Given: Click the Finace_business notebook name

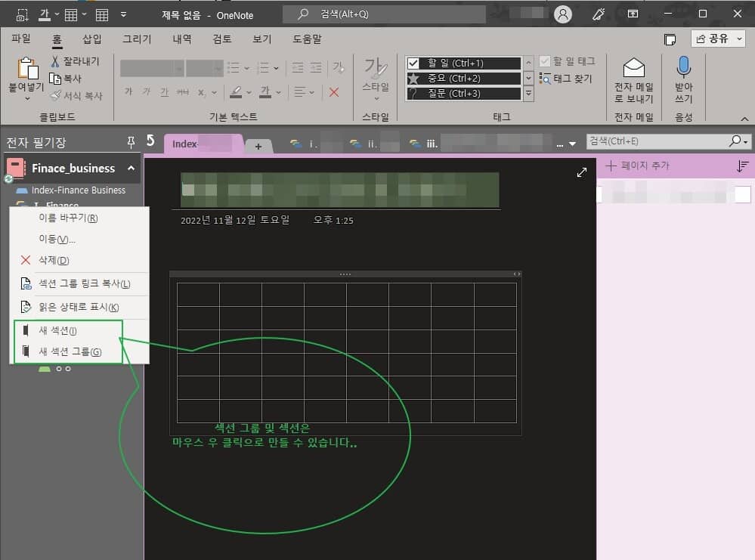Looking at the screenshot, I should pos(73,169).
